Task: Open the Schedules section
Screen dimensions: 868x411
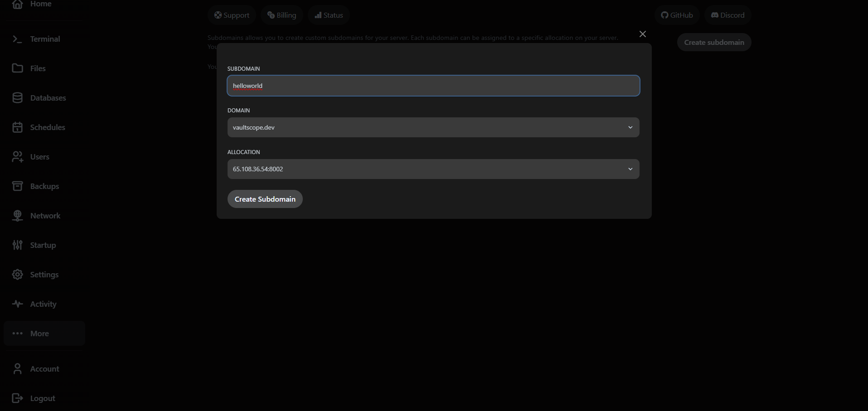Action: [48, 127]
